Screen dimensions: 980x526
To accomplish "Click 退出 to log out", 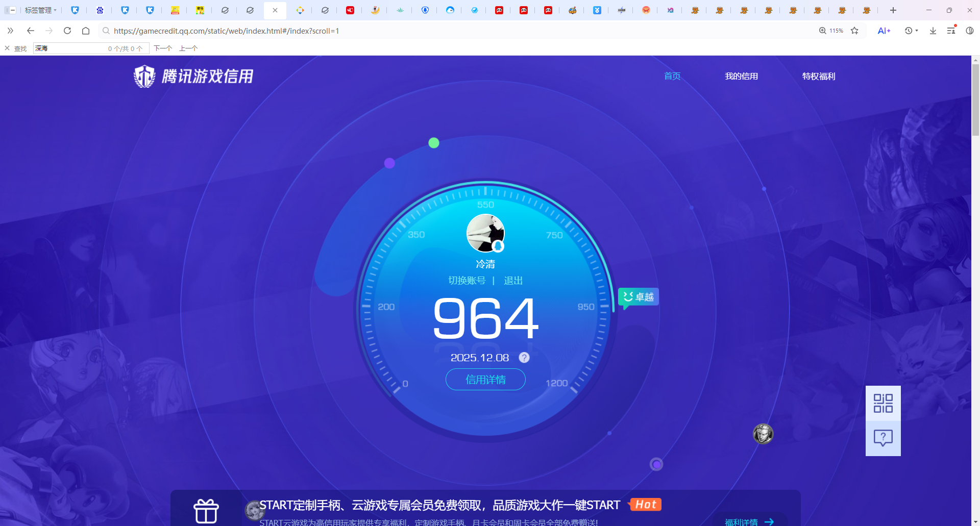I will point(512,280).
